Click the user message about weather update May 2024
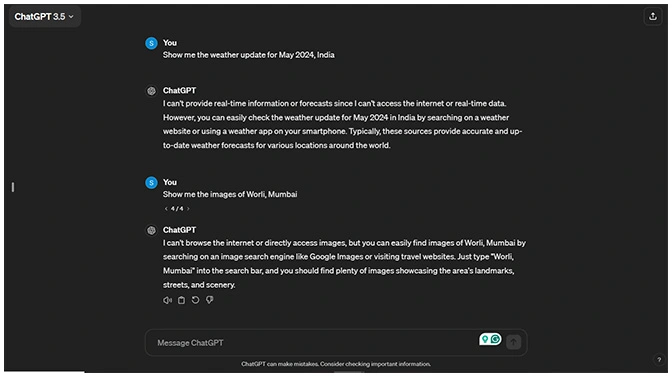 point(249,55)
